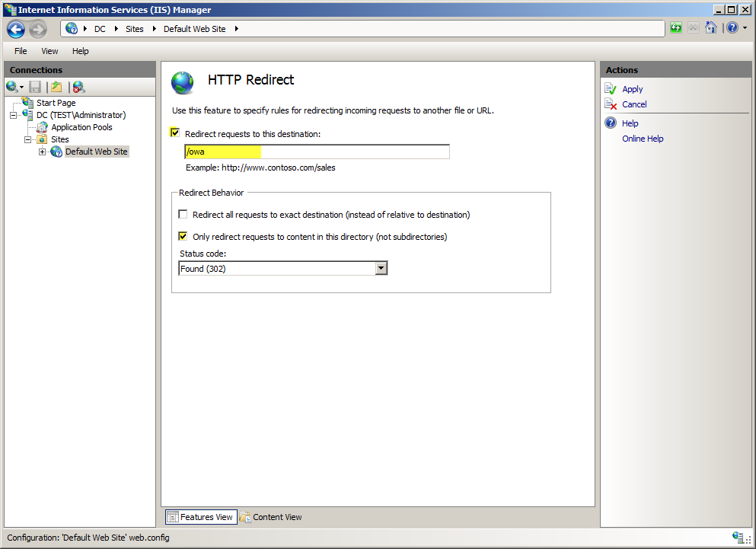756x549 pixels.
Task: Click the Found (302) combo box
Action: click(283, 268)
